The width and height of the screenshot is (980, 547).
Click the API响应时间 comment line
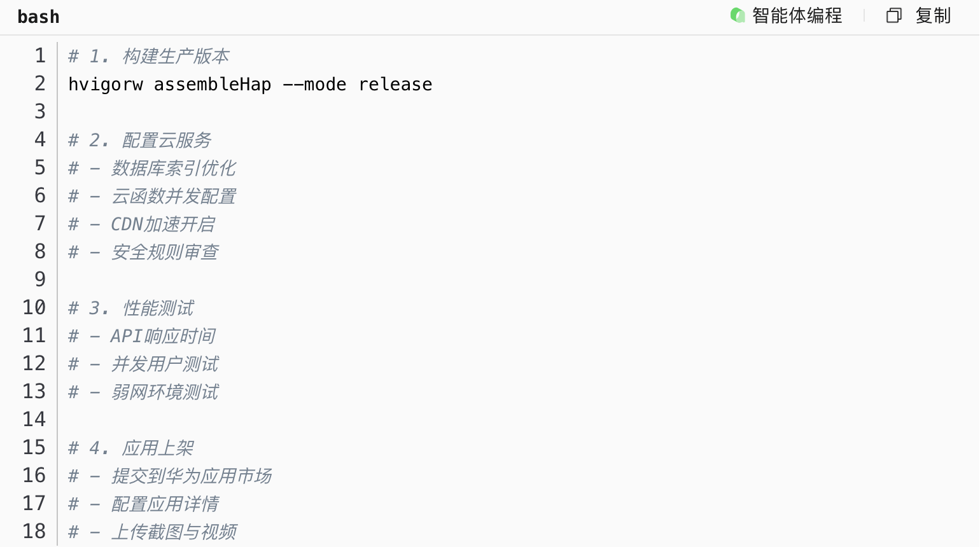pos(162,336)
